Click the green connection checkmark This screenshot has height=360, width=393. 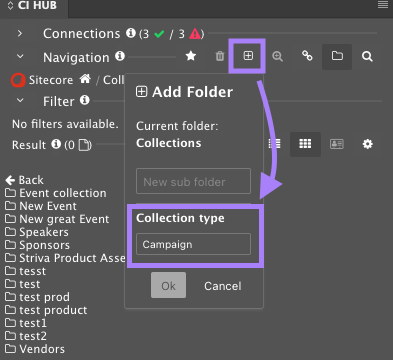(x=159, y=34)
